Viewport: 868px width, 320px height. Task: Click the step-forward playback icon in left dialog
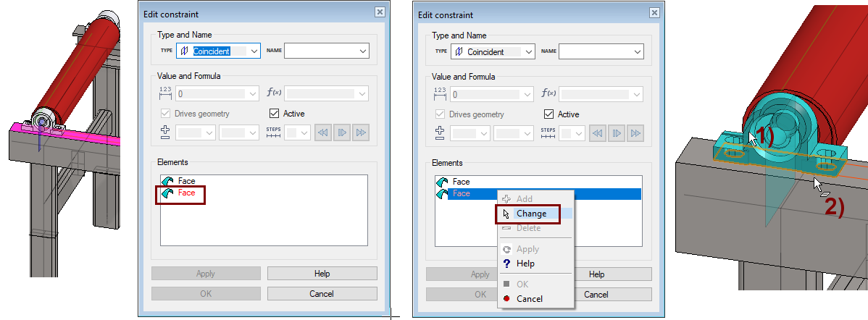click(341, 132)
